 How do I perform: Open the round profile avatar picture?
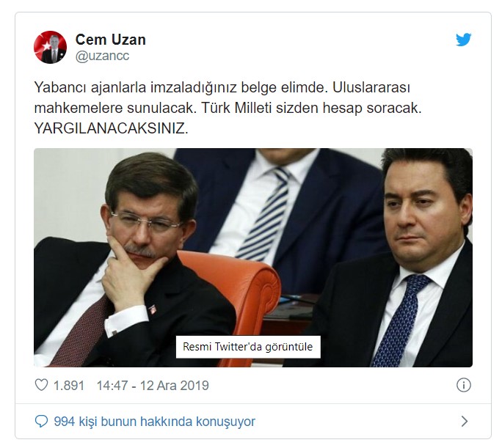[50, 48]
